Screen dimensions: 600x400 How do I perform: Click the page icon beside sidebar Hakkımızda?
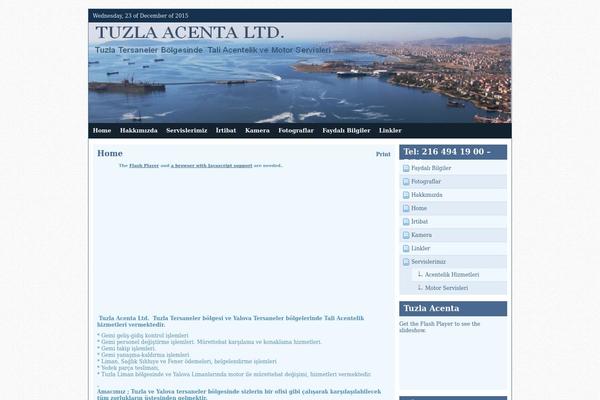coord(406,195)
